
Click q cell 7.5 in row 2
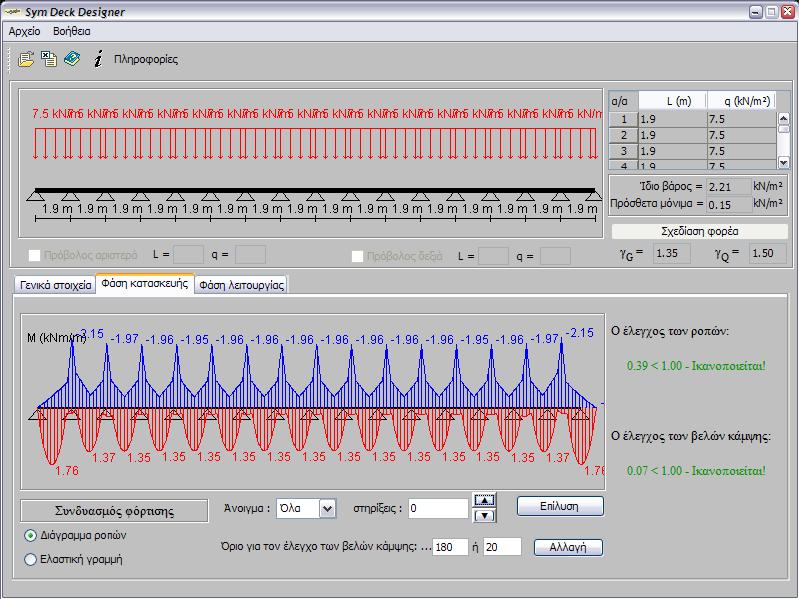[741, 135]
